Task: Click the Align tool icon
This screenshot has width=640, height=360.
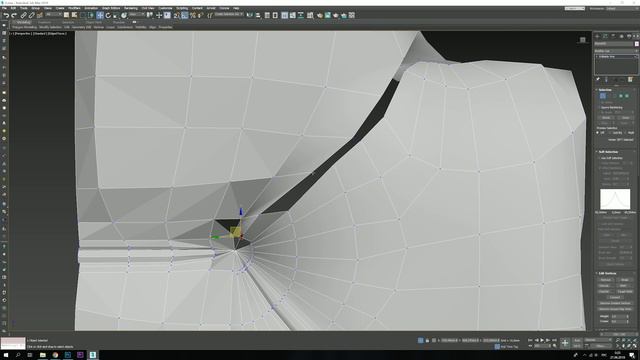Action: pos(258,15)
